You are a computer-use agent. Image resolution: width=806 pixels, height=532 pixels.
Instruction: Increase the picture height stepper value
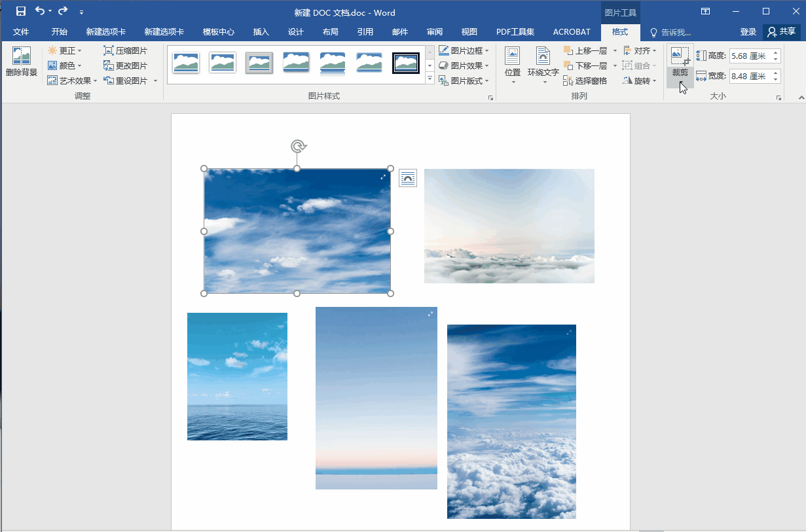(776, 53)
